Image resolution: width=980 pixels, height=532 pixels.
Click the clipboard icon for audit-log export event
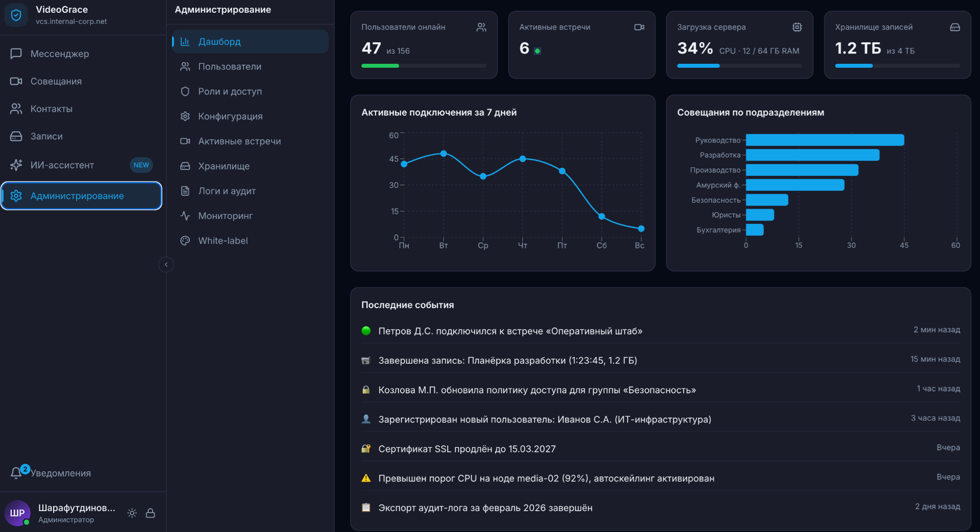pos(366,508)
